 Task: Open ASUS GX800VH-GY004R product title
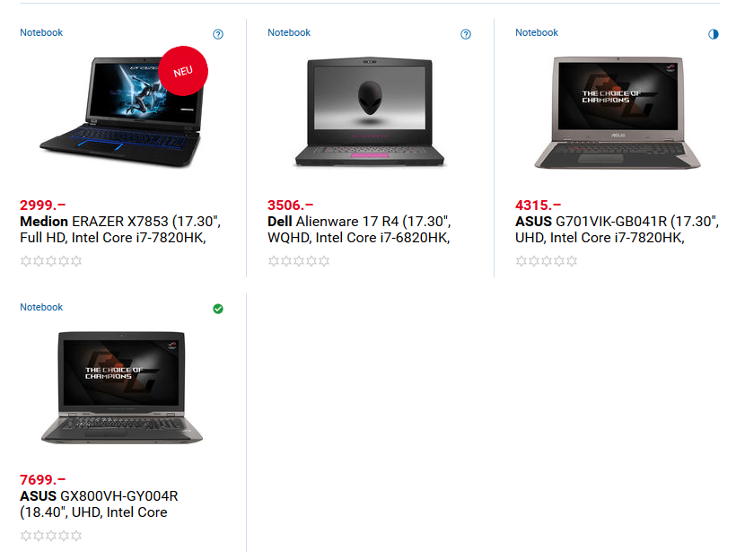[99, 504]
